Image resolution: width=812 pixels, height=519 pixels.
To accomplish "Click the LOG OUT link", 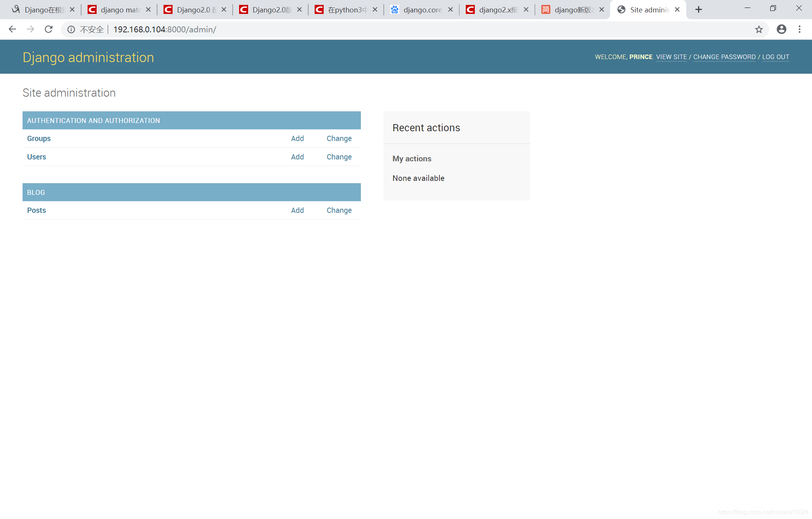I will pos(776,57).
